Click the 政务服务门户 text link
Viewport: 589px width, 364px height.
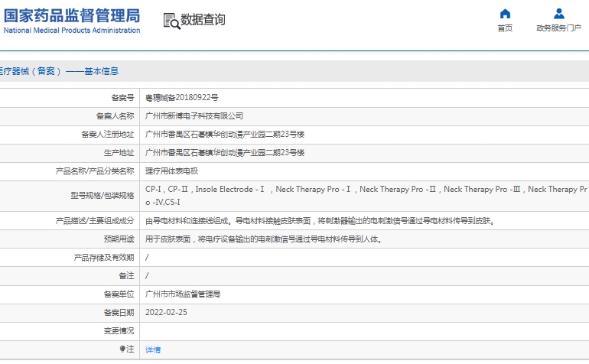coord(559,28)
